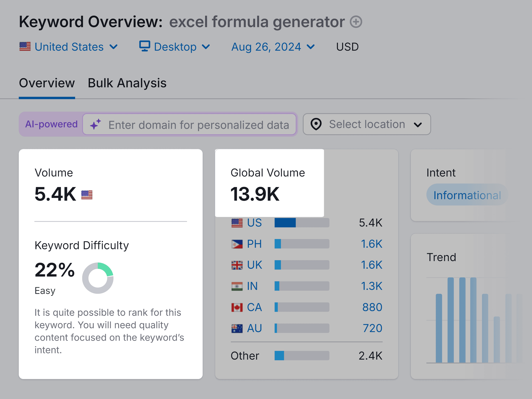Switch to the Overview tab
The height and width of the screenshot is (399, 532).
coord(47,83)
